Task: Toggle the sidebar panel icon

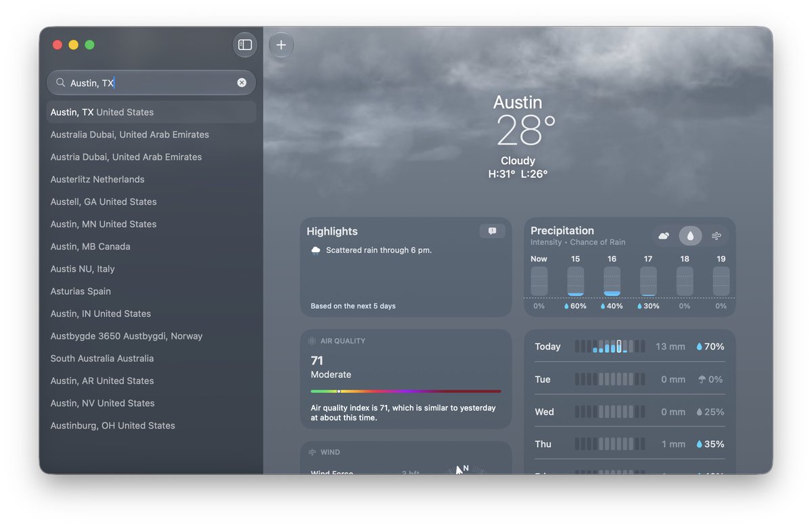Action: [x=245, y=45]
